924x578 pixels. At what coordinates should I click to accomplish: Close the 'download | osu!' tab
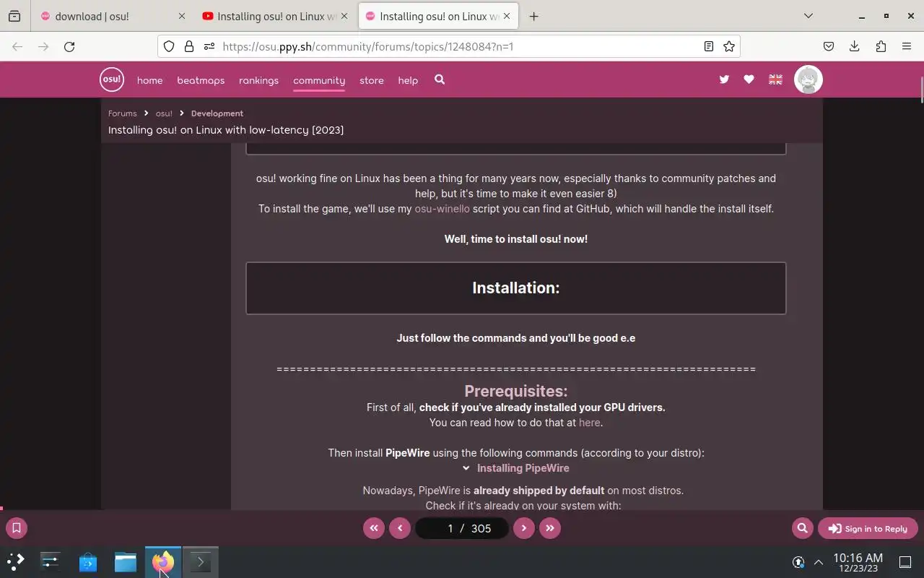tap(181, 16)
